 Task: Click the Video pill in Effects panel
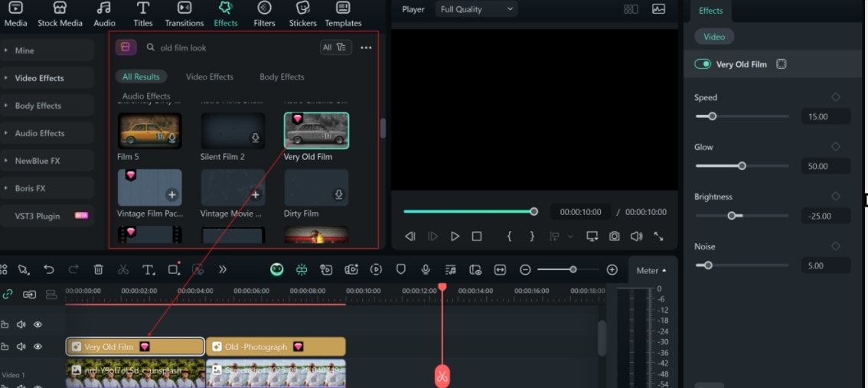714,37
